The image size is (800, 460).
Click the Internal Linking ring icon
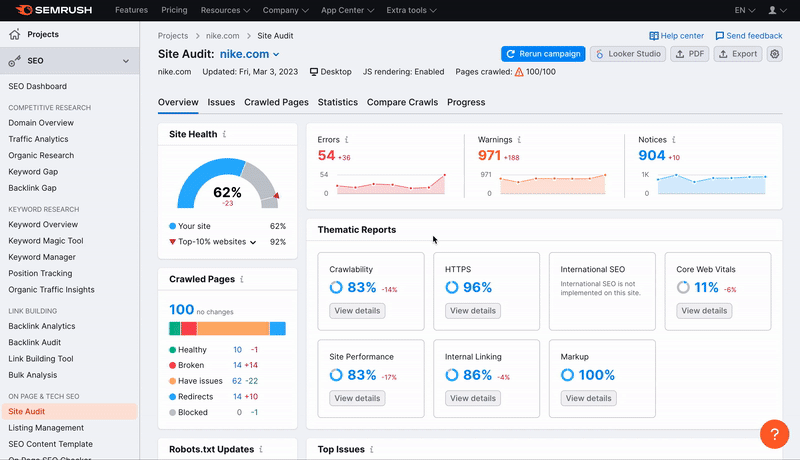pos(452,375)
